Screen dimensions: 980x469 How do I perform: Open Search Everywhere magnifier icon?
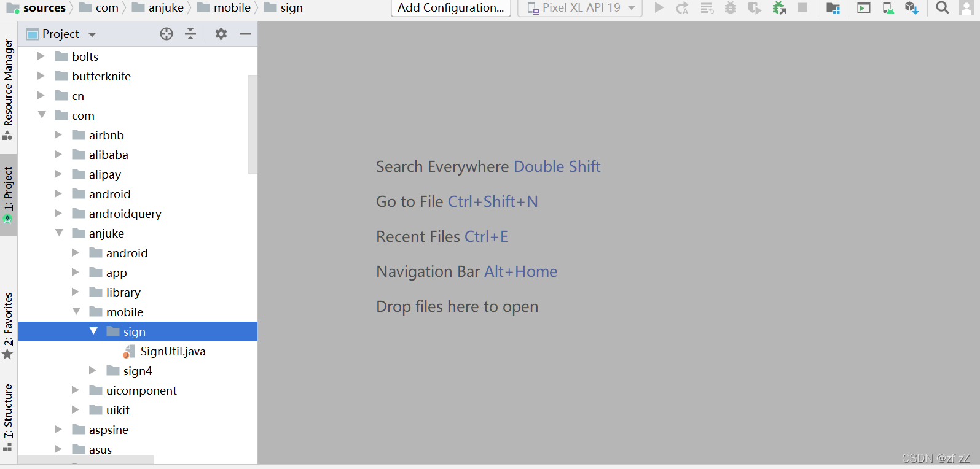(x=943, y=8)
